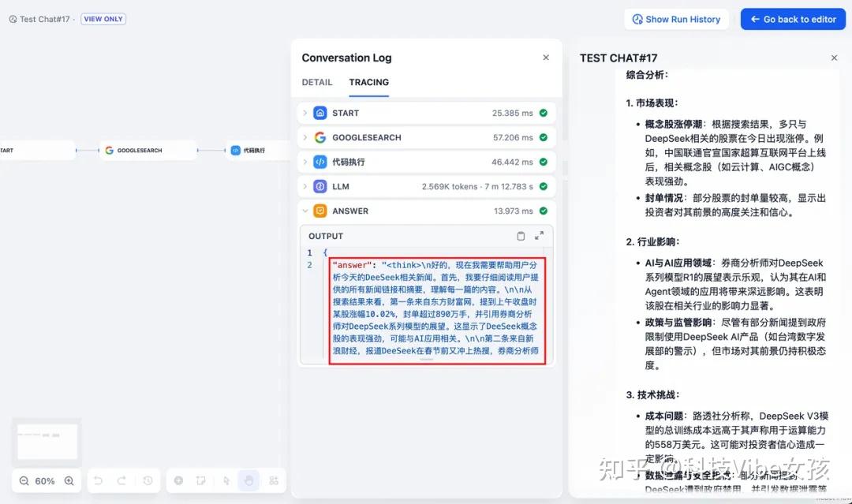Click the Show Run History button

click(676, 18)
